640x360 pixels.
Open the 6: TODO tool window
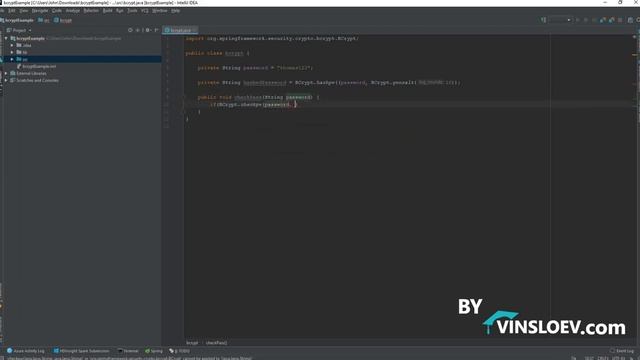[x=179, y=351]
